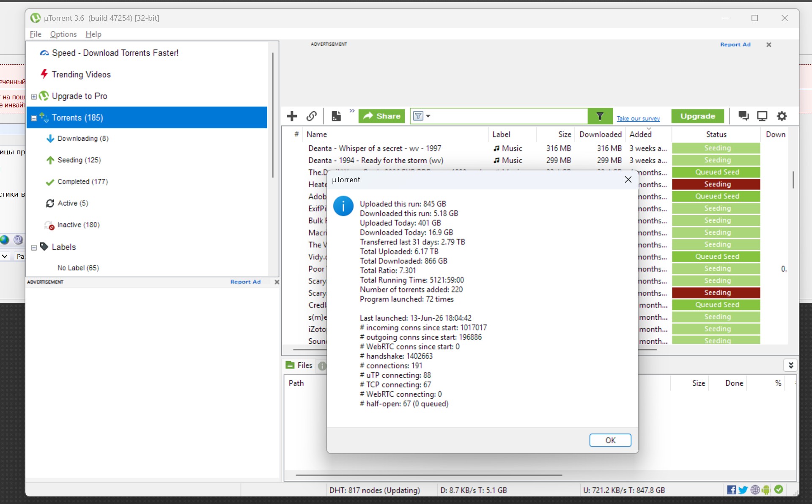Click Add Torrent from URL link icon
812x504 pixels.
point(312,116)
